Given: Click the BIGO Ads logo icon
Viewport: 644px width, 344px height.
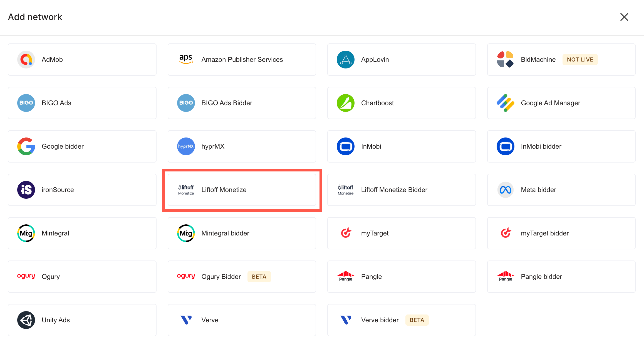Looking at the screenshot, I should tap(26, 103).
